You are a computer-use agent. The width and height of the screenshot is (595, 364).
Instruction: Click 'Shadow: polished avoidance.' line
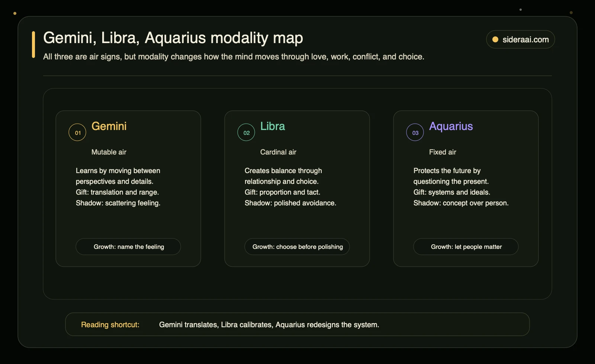tap(290, 203)
